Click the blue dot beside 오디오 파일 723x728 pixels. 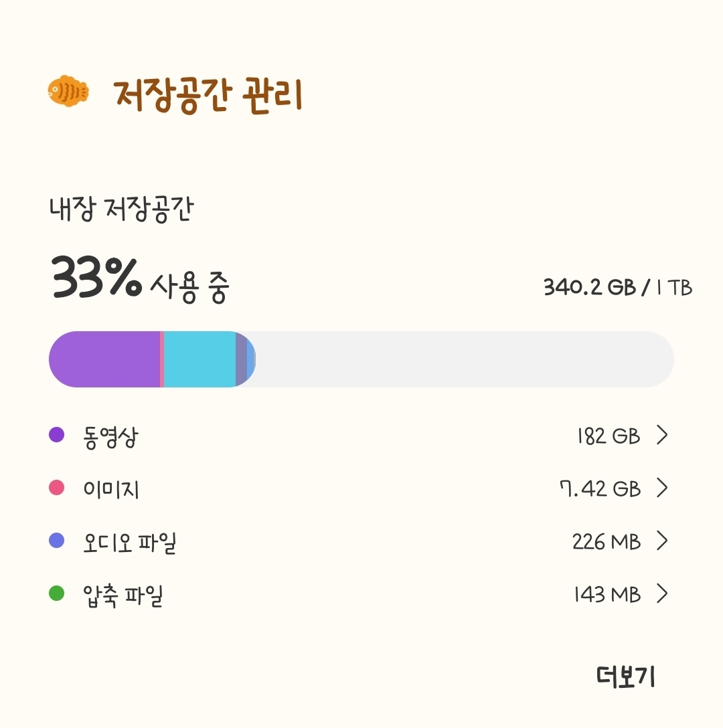tap(57, 541)
